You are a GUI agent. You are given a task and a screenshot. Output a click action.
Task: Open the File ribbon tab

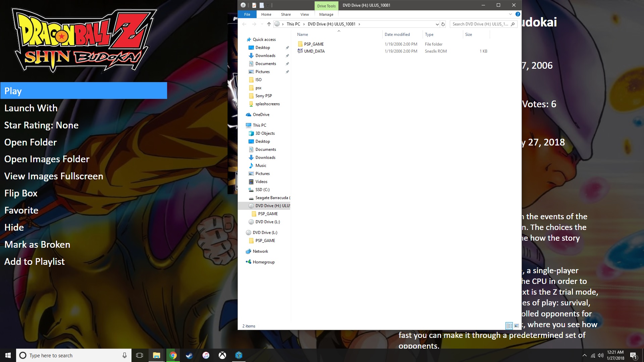[247, 14]
